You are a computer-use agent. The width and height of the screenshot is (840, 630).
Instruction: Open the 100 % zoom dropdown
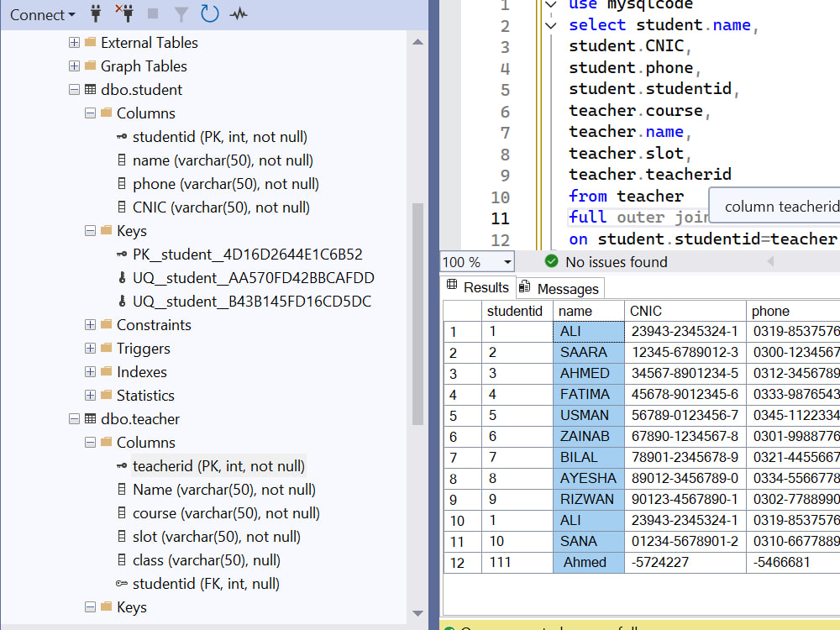coord(507,262)
